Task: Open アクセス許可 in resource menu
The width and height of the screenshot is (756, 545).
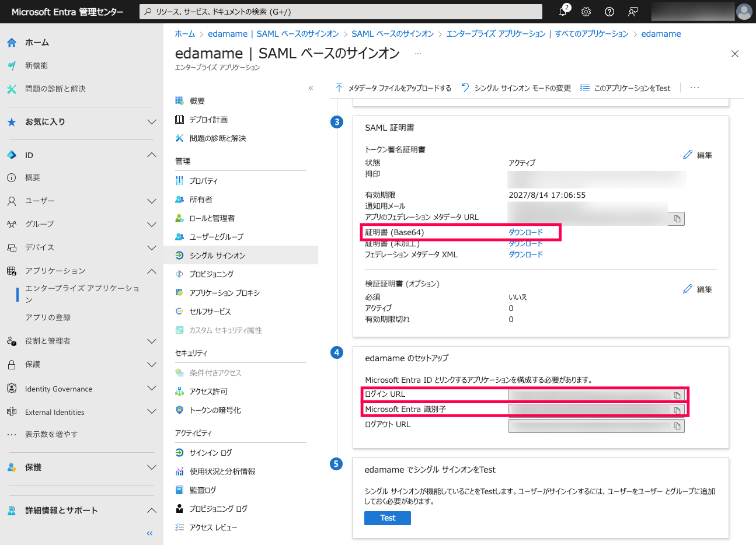Action: pyautogui.click(x=208, y=392)
